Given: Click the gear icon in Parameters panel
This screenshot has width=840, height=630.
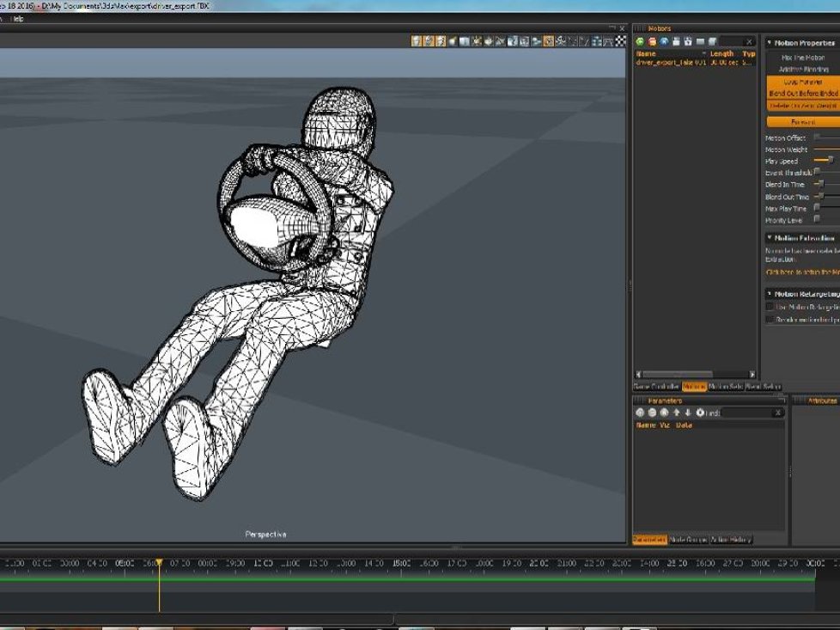Looking at the screenshot, I should click(x=700, y=413).
